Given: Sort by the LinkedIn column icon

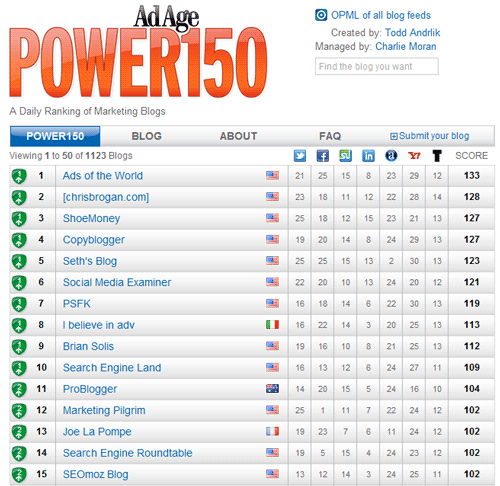Looking at the screenshot, I should pos(368,156).
